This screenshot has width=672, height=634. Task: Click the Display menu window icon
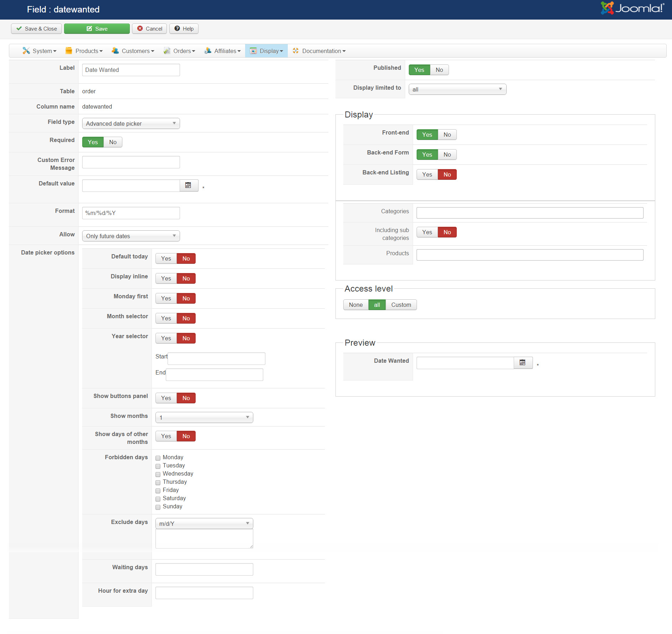point(253,51)
